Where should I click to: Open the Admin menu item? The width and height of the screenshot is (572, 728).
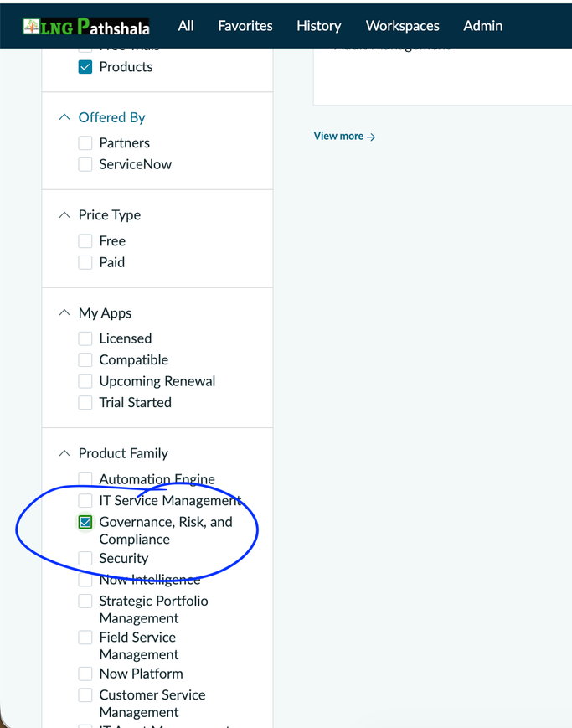point(483,26)
